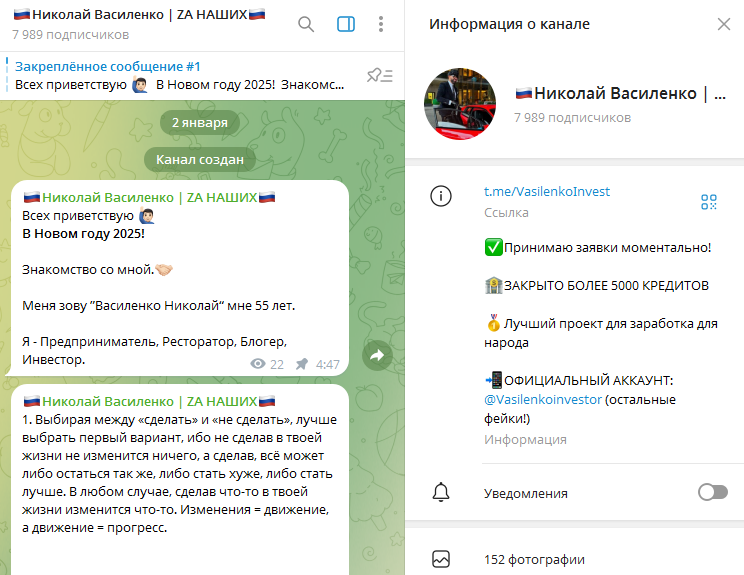744x575 pixels.
Task: Toggle the Уведомления switch
Action: 713,492
